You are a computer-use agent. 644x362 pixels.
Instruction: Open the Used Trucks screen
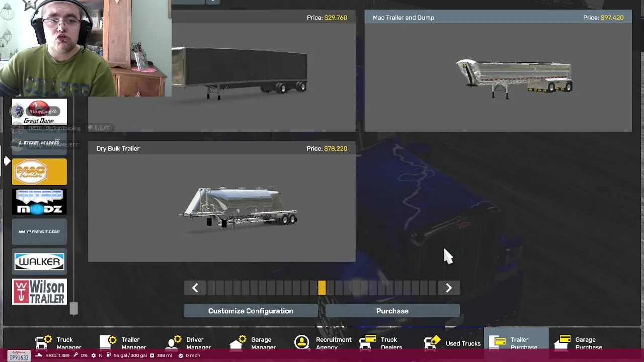(452, 343)
